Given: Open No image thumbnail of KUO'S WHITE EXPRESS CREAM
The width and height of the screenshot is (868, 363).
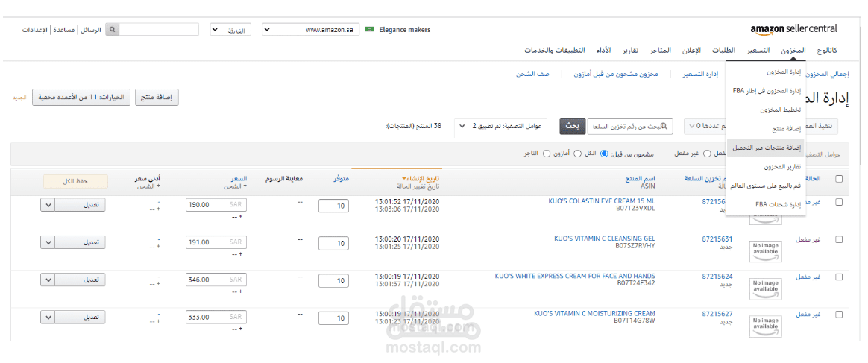Looking at the screenshot, I should (766, 288).
